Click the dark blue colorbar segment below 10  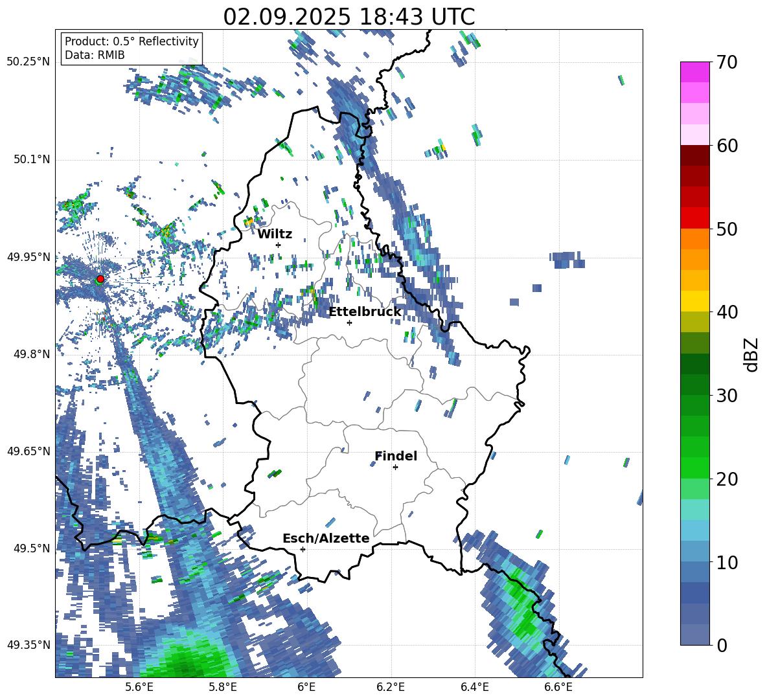click(x=694, y=593)
